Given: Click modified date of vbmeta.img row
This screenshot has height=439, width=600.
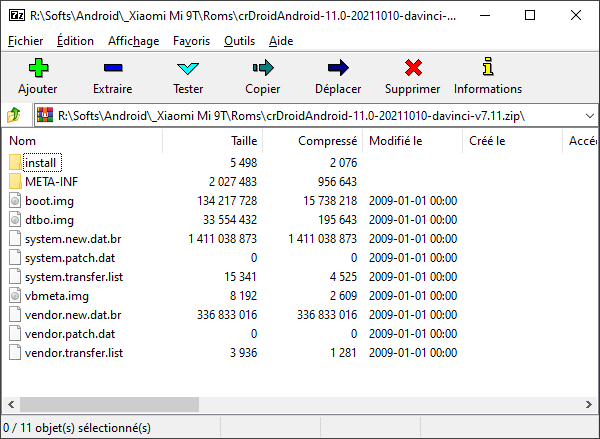Looking at the screenshot, I should (413, 296).
